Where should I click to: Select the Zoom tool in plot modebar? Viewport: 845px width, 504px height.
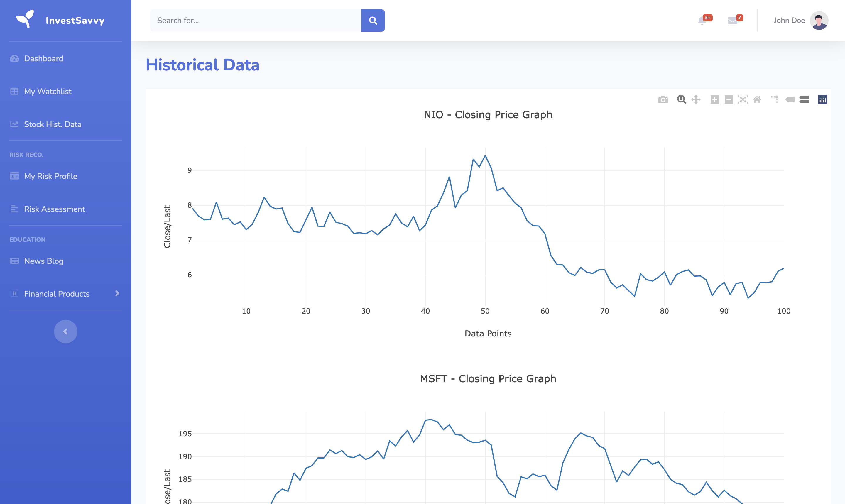tap(681, 99)
